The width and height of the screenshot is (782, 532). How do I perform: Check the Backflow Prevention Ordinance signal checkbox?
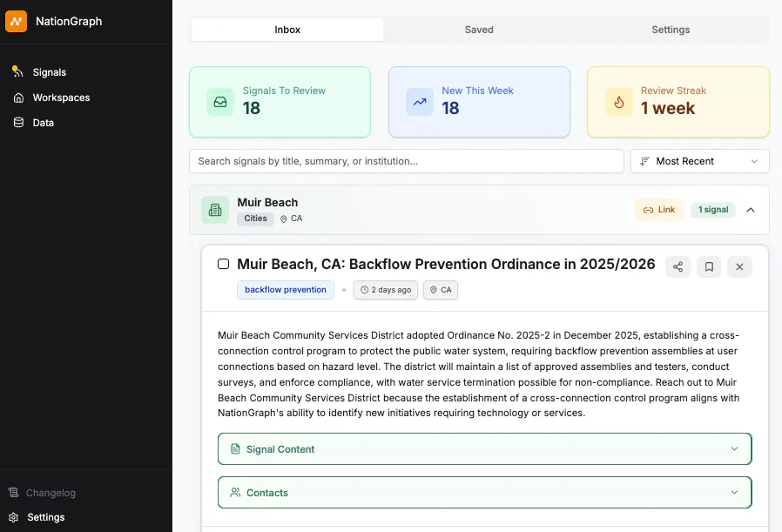tap(224, 264)
